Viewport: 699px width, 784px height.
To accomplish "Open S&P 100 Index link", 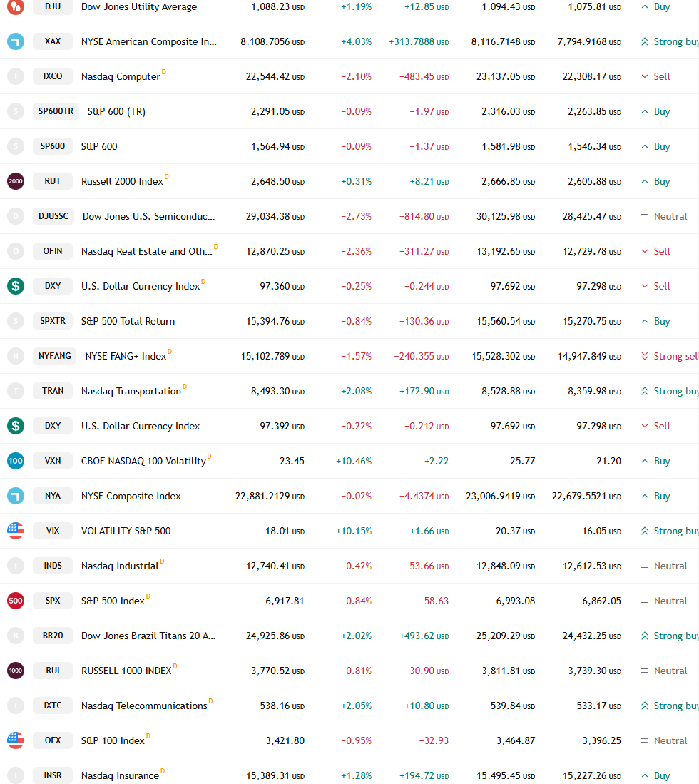I will (x=113, y=741).
